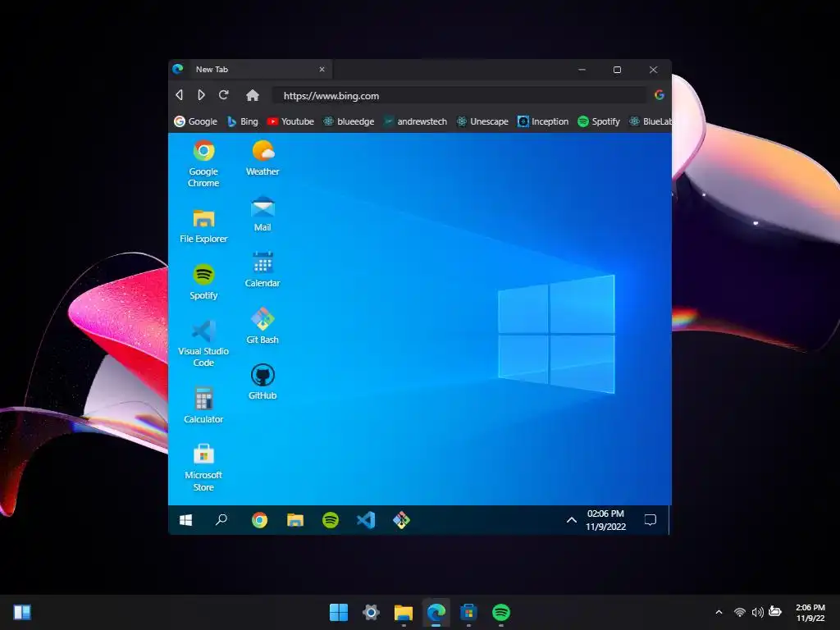Expand hidden tray icons on inner taskbar
840x630 pixels.
pos(572,520)
